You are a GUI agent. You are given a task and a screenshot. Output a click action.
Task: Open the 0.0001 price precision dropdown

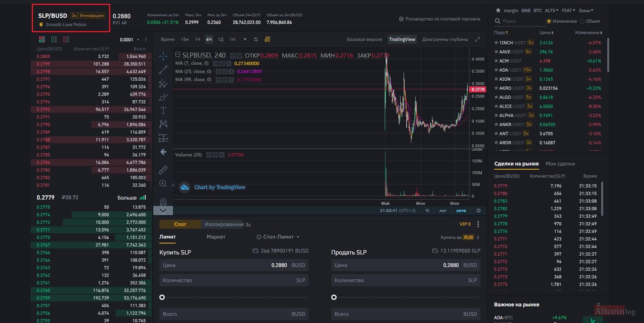pos(130,40)
